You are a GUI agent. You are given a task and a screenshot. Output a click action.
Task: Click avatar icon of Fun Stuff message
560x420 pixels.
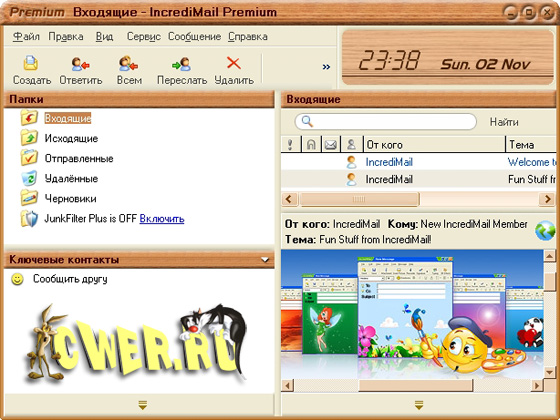351,179
